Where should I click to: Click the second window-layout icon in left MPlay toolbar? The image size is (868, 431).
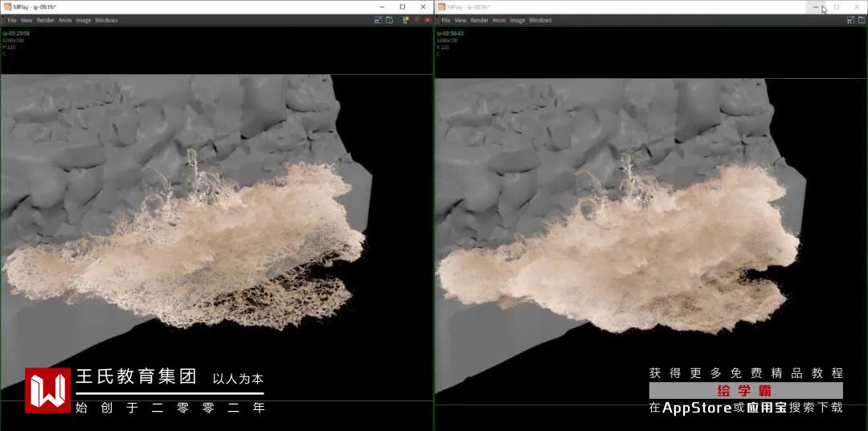[389, 20]
